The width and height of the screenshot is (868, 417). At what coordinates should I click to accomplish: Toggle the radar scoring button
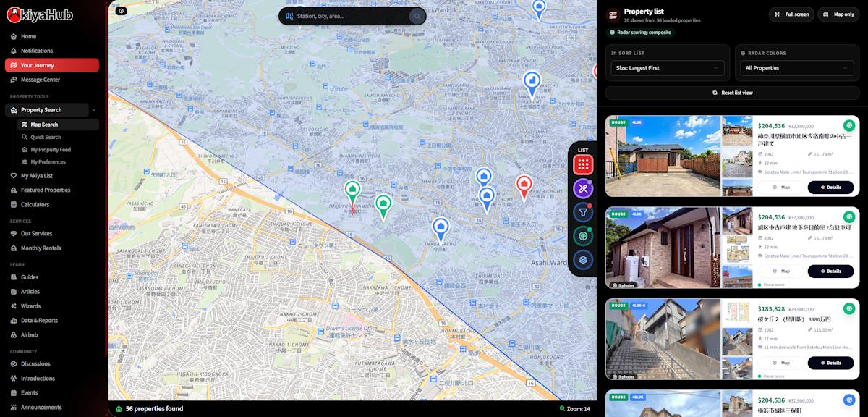coord(583,236)
